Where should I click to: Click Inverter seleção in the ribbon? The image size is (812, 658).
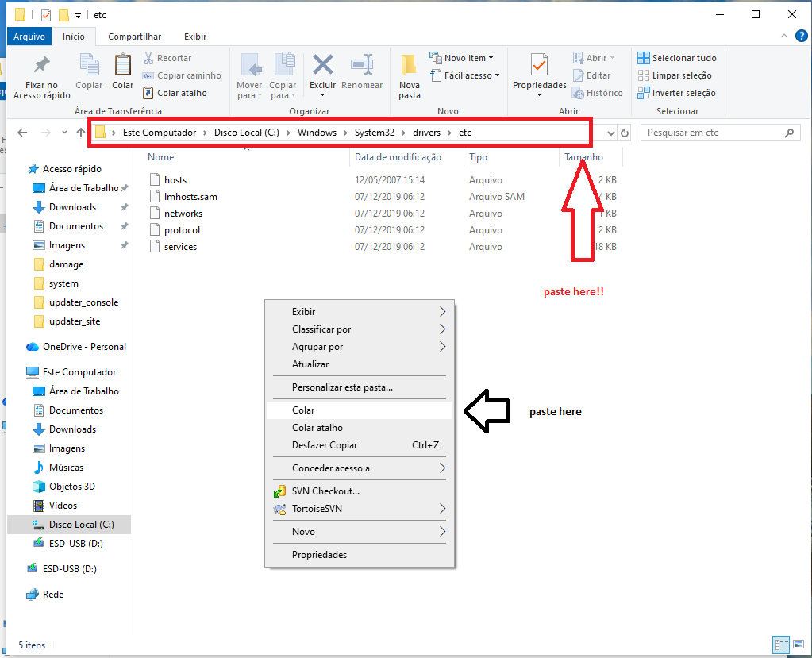[676, 93]
